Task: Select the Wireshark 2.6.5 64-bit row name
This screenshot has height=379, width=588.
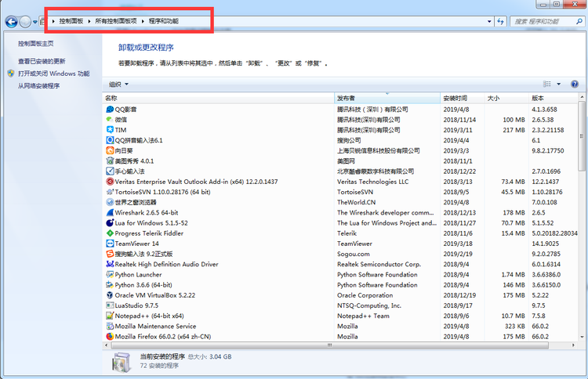Action: tap(147, 212)
